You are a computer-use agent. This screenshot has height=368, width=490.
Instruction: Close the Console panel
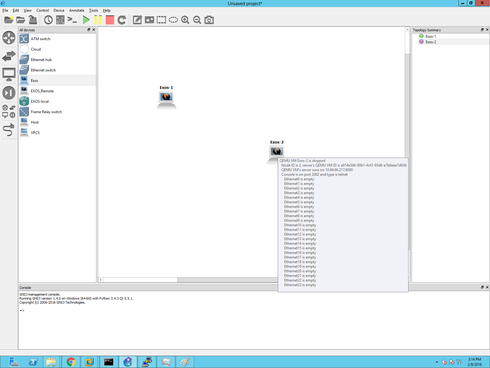click(487, 287)
